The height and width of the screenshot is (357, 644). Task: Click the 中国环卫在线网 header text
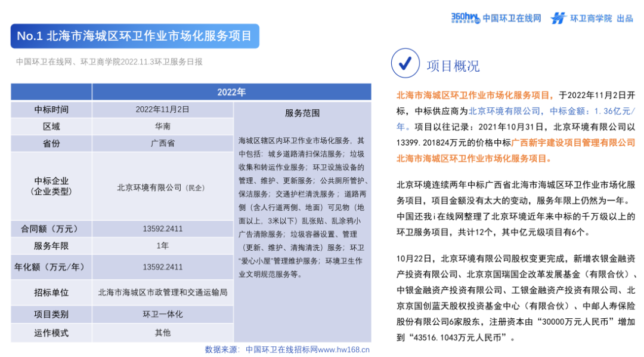click(x=512, y=19)
